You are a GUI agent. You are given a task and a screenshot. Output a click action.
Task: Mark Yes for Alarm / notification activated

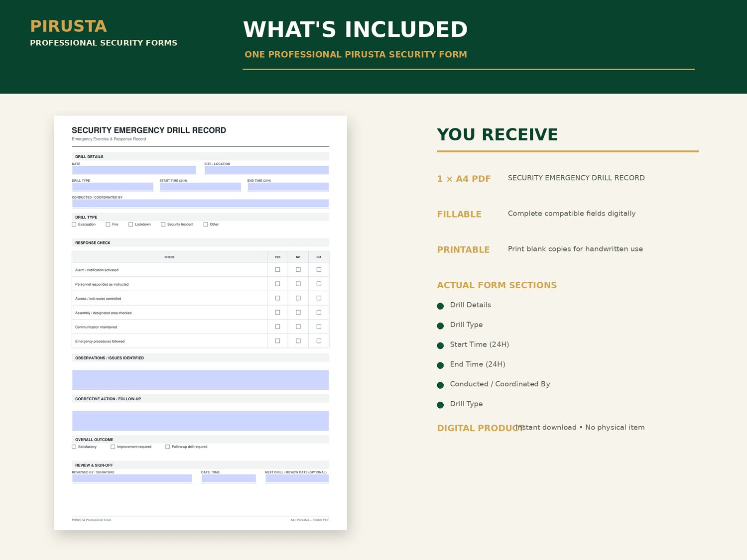pos(278,270)
